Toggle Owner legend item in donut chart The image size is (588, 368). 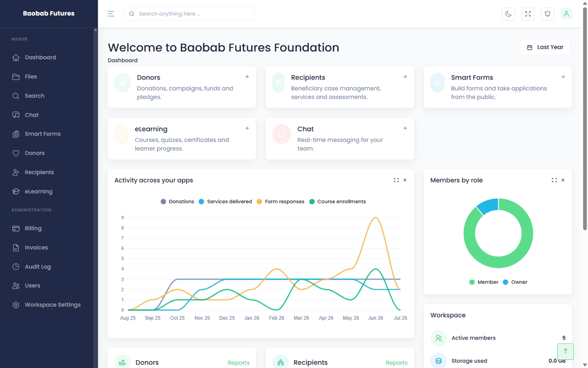click(515, 282)
